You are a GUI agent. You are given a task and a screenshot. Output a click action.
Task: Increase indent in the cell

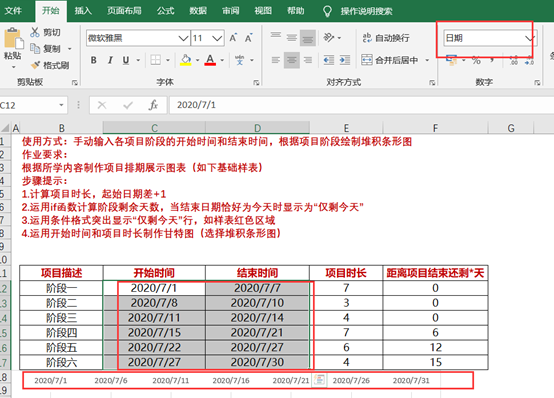point(344,60)
